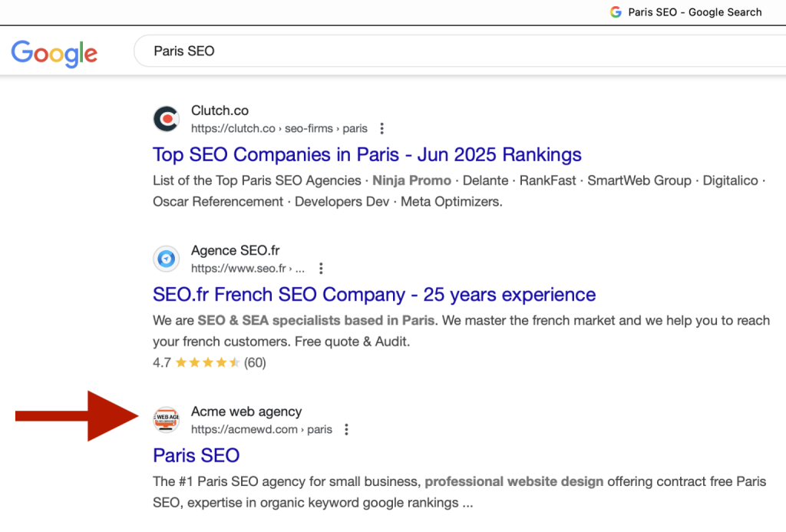
Task: Focus the Paris SEO search field
Action: [x=460, y=51]
